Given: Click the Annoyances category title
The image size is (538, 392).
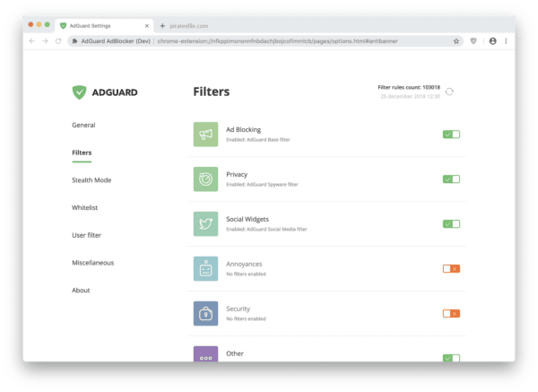Looking at the screenshot, I should tap(244, 264).
